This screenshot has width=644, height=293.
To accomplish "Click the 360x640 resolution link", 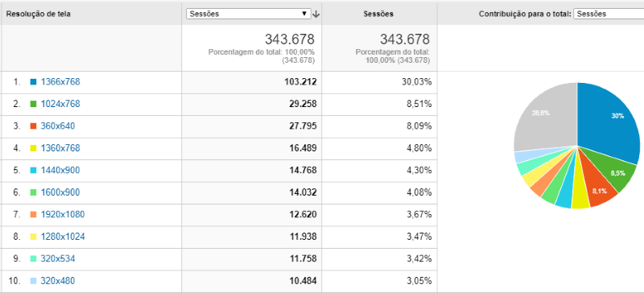I will [x=58, y=126].
